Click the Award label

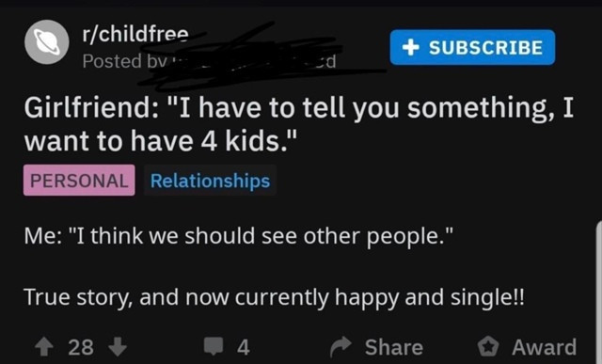pos(544,347)
